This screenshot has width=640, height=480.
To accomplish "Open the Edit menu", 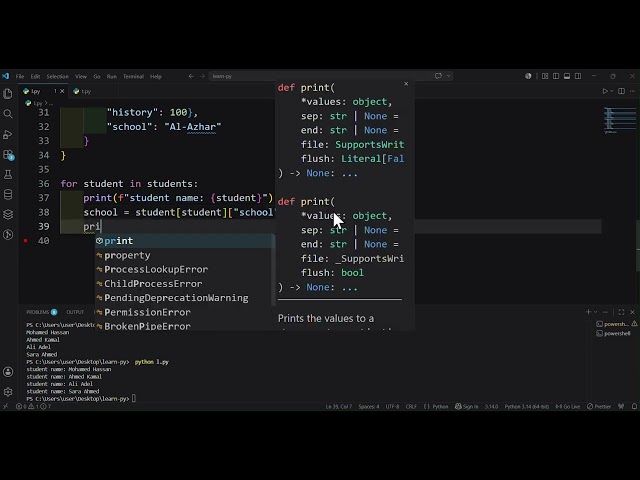I will tap(36, 76).
